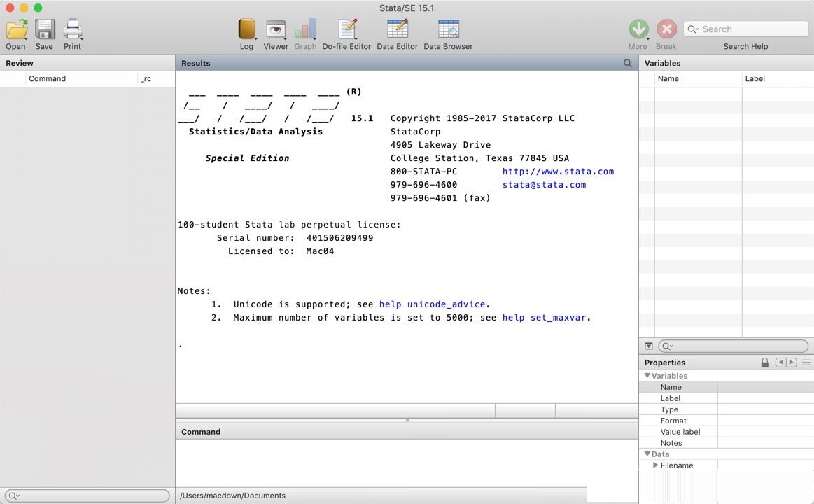Click the forward arrow in the Properties header

click(x=792, y=362)
